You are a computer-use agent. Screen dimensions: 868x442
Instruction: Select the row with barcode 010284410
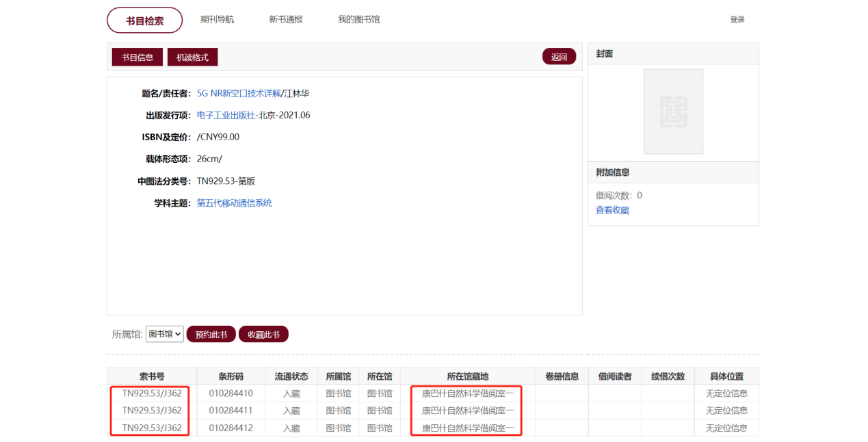click(231, 393)
